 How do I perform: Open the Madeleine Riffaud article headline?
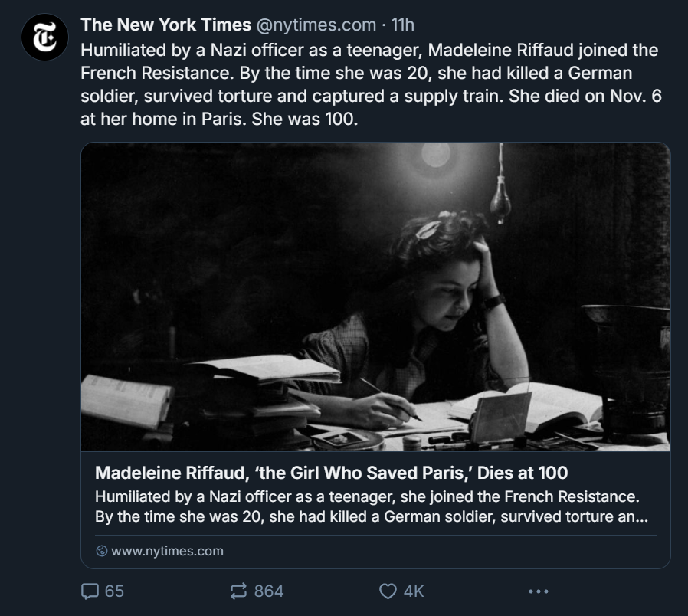click(x=331, y=471)
